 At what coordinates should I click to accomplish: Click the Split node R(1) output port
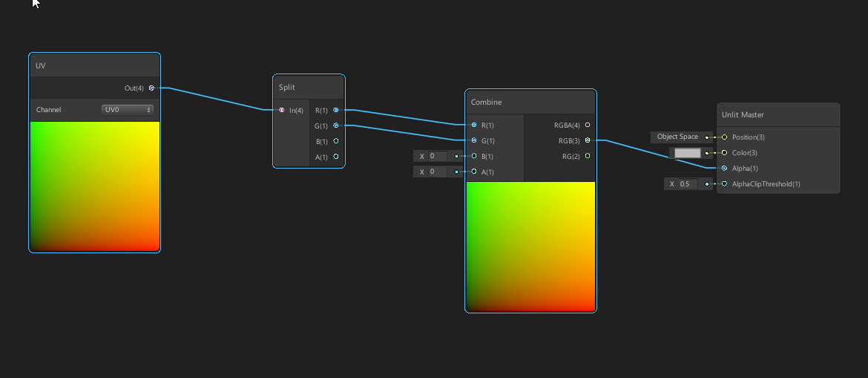pos(336,110)
